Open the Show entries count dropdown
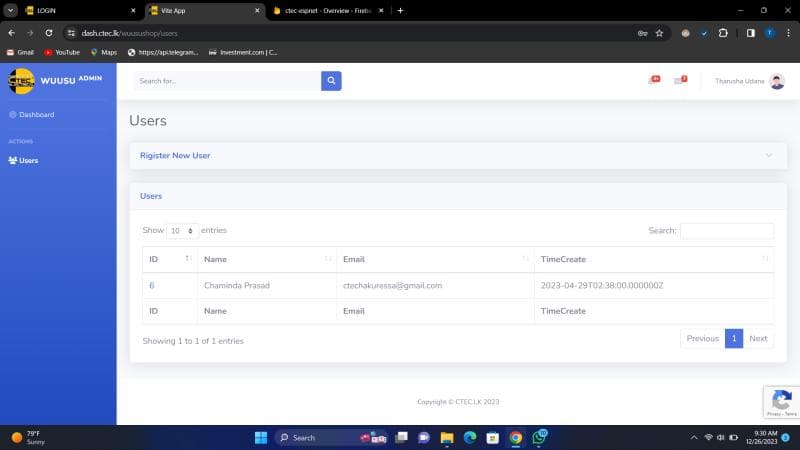The height and width of the screenshot is (450, 800). pyautogui.click(x=182, y=231)
